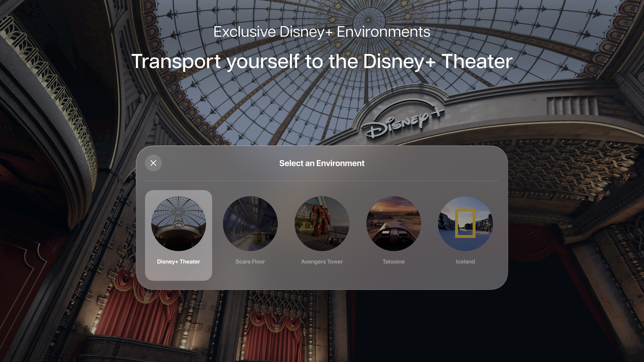Click the Disney+ Theater label
The height and width of the screenshot is (362, 644).
pos(179,262)
